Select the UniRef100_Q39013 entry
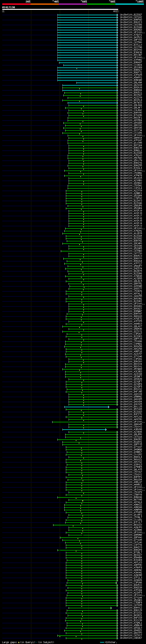The image size is (146, 644). pyautogui.click(x=131, y=465)
